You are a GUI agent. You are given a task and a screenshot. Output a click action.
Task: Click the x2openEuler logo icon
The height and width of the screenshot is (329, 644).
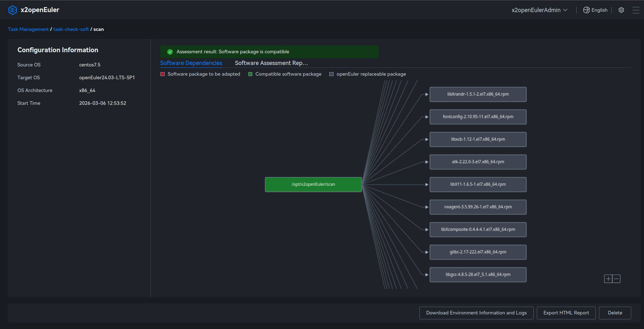pyautogui.click(x=12, y=10)
